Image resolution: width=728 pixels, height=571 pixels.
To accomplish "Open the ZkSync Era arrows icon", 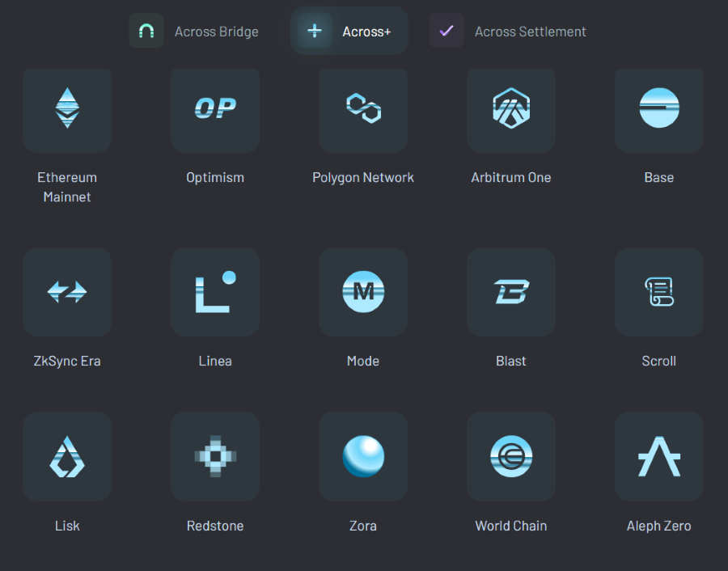I will coord(67,292).
